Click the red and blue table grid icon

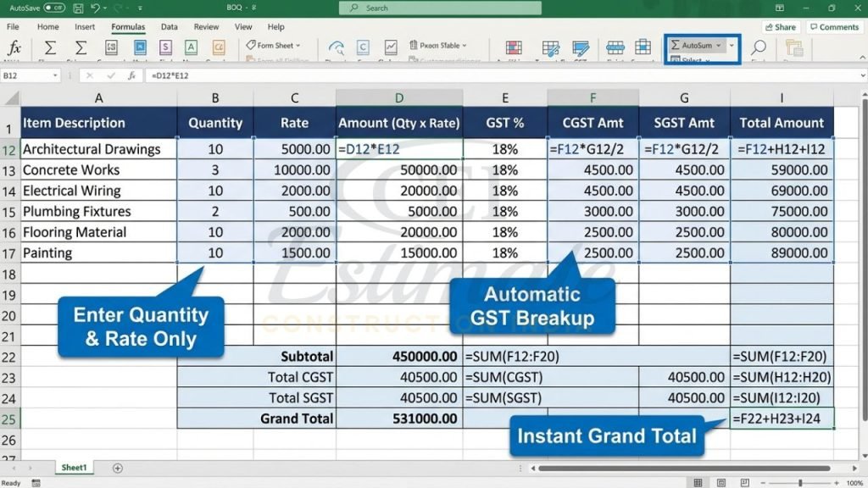(x=514, y=48)
